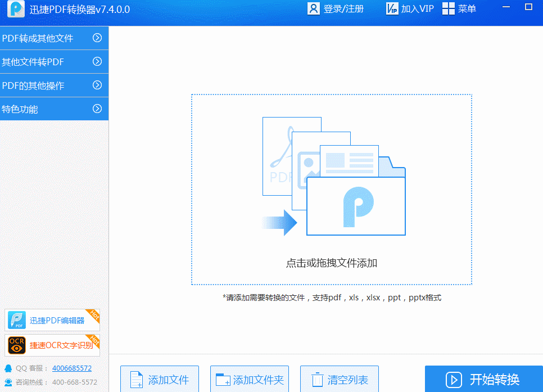Click the QQ penguin icon
The image size is (543, 392).
pos(8,368)
